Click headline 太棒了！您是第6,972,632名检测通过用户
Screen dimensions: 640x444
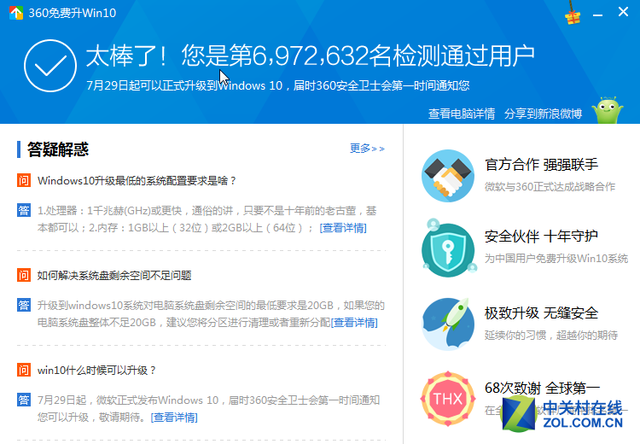point(310,56)
